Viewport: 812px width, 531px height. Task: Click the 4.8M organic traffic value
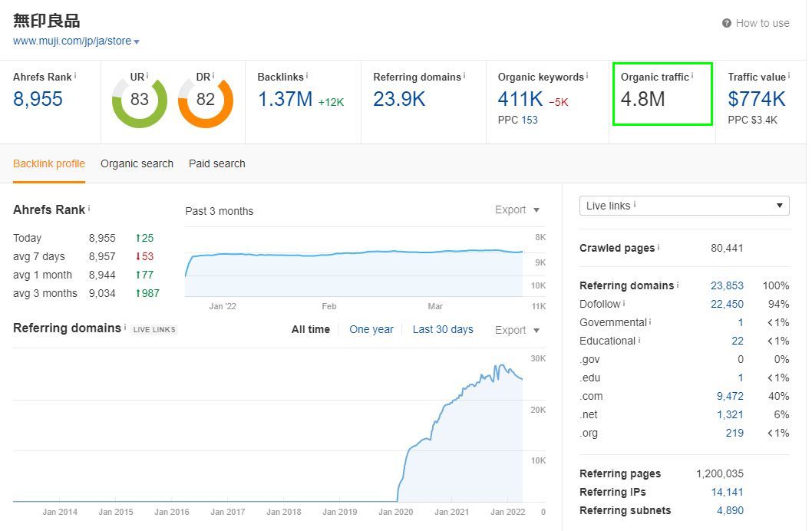click(642, 99)
